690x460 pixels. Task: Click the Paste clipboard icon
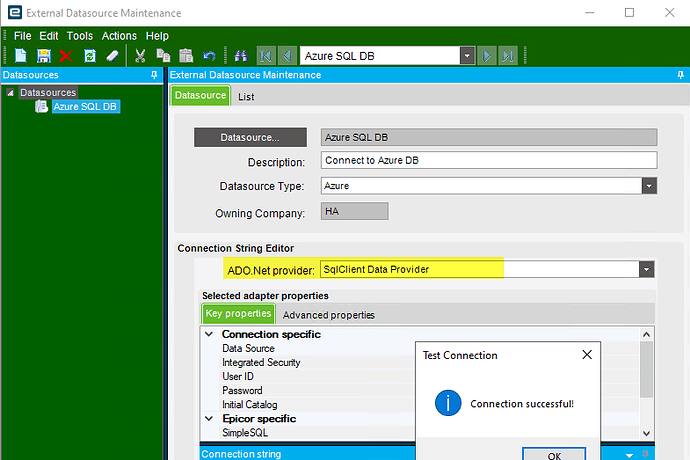186,56
